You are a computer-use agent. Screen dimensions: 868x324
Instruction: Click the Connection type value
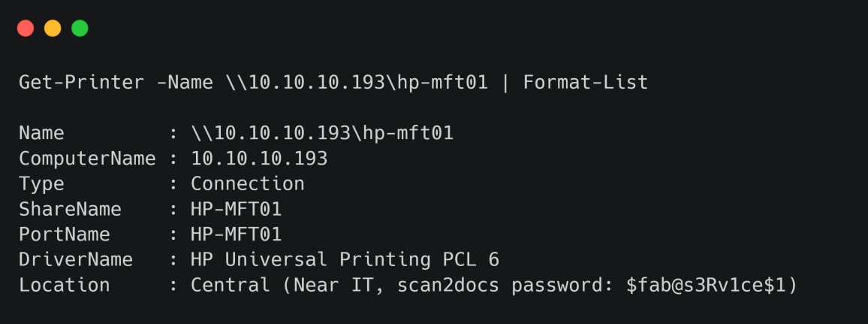coord(248,184)
